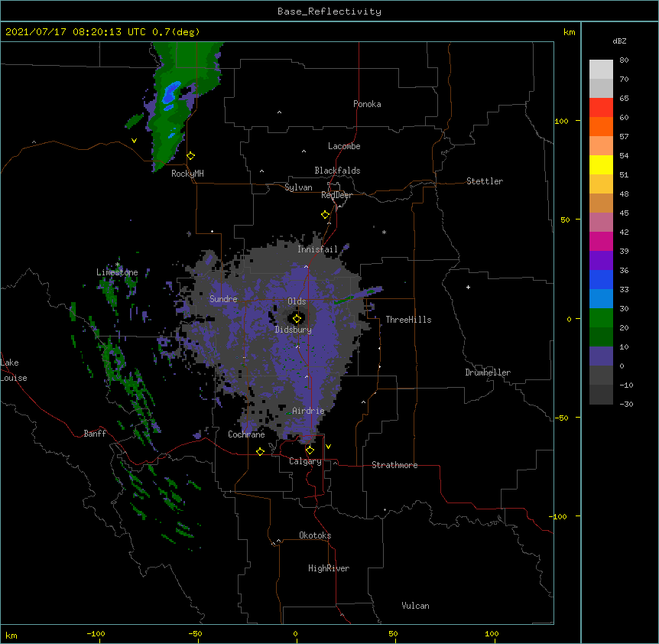The image size is (659, 644).
Task: Select the Limestone label
Action: 117,272
